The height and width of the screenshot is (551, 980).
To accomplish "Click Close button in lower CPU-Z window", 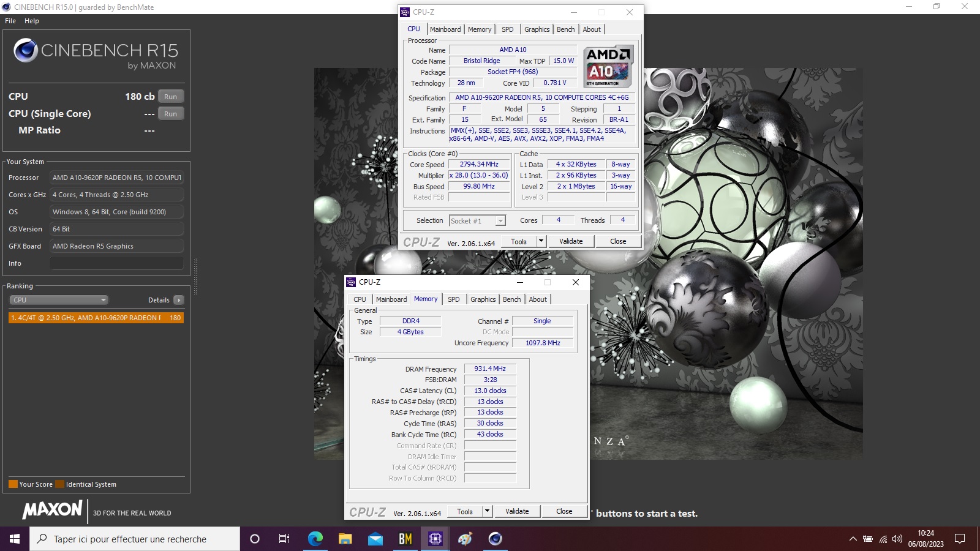I will 564,511.
